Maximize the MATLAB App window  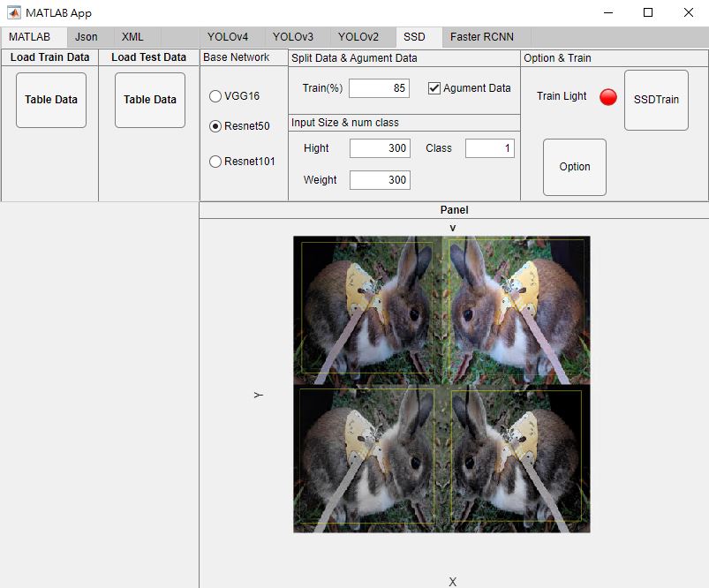(648, 12)
